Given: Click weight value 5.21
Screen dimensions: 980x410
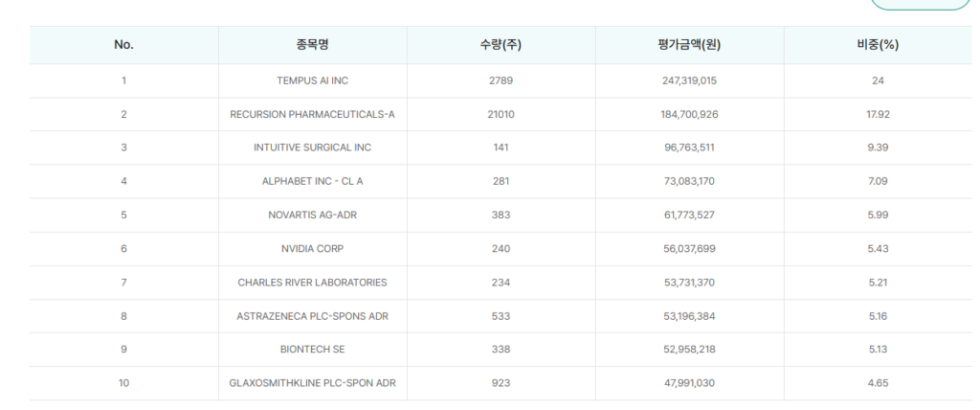Looking at the screenshot, I should click(x=879, y=283).
